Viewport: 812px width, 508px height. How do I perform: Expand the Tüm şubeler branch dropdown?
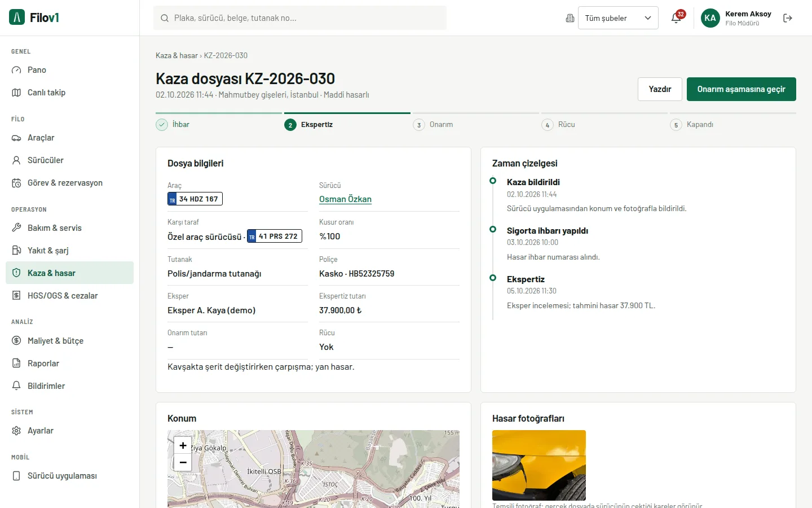[x=618, y=18]
